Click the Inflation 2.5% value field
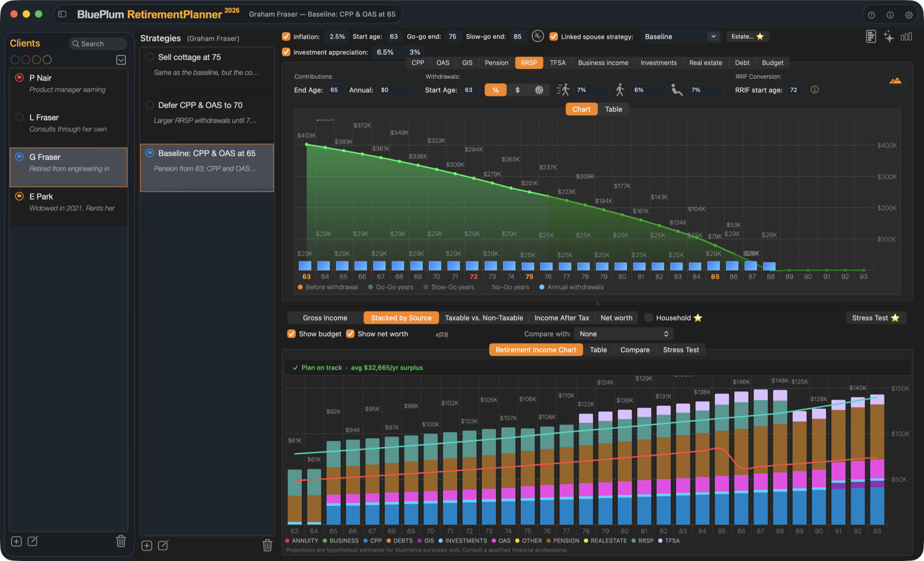924x561 pixels. [x=336, y=37]
